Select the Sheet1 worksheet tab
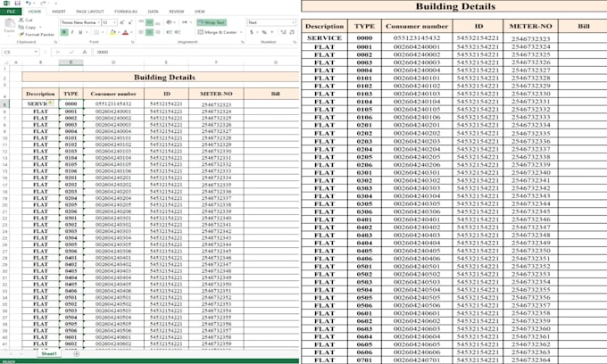The width and height of the screenshot is (607, 364). pos(49,353)
